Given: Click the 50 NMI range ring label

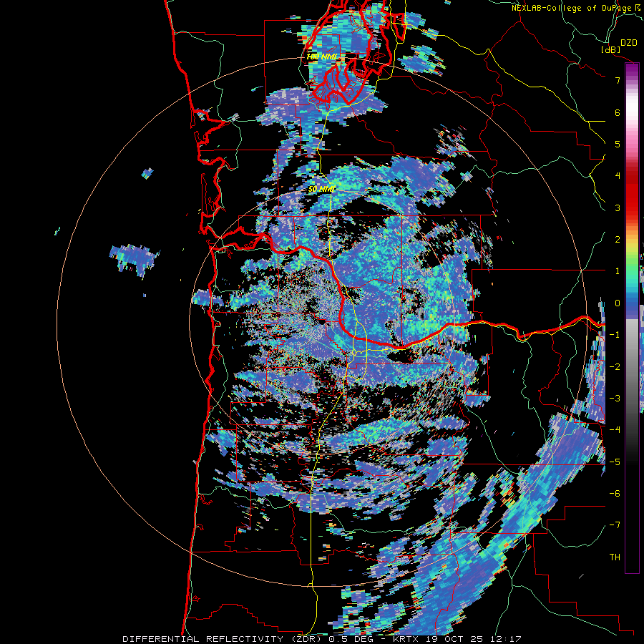Looking at the screenshot, I should (321, 189).
